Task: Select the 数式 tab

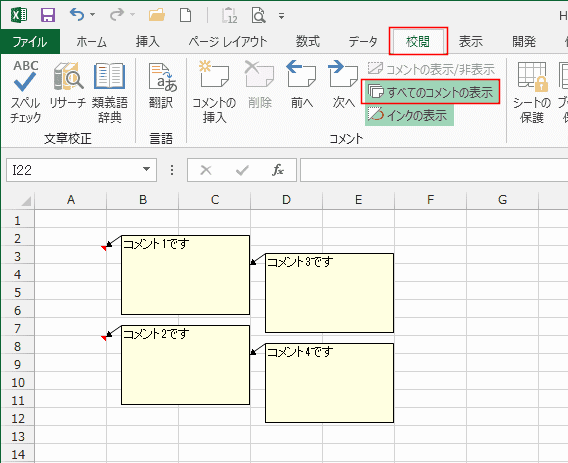Action: click(x=308, y=42)
